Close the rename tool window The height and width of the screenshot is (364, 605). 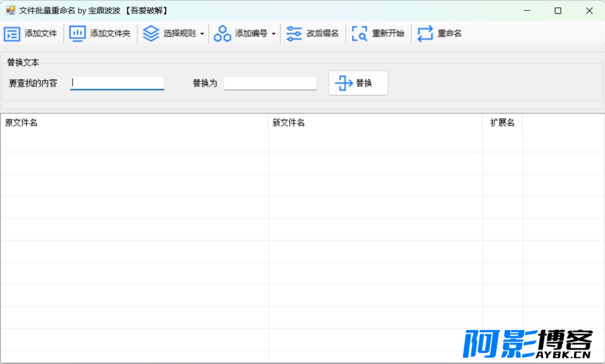click(589, 11)
